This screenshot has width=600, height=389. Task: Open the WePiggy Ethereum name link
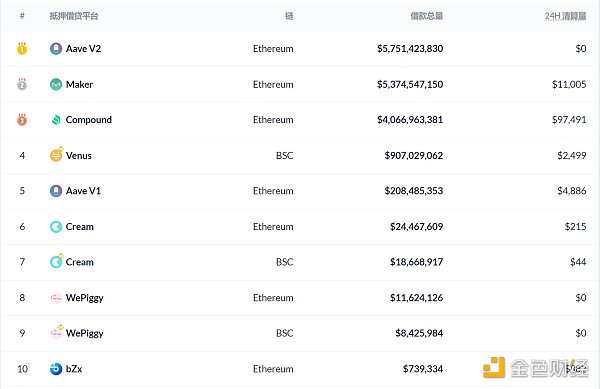coord(85,298)
